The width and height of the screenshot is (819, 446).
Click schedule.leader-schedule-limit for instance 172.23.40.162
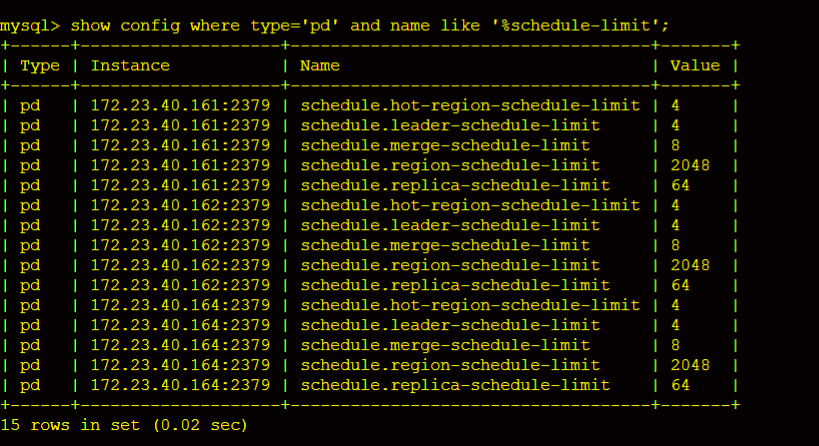[x=450, y=225]
